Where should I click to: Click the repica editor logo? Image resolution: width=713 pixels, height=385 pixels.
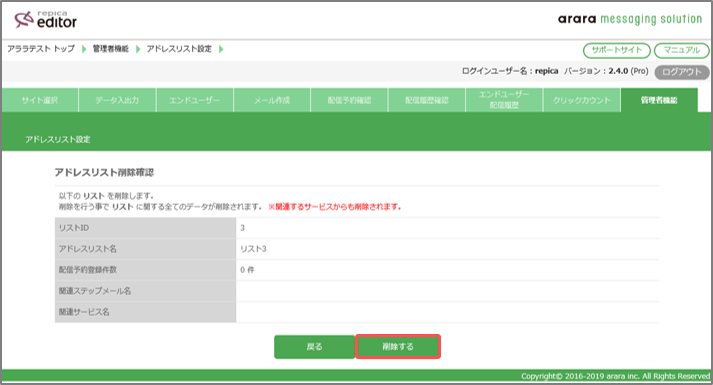point(45,19)
